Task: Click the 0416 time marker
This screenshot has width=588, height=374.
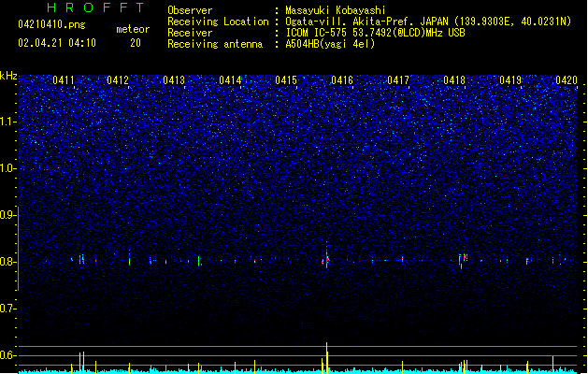Action: pos(342,80)
